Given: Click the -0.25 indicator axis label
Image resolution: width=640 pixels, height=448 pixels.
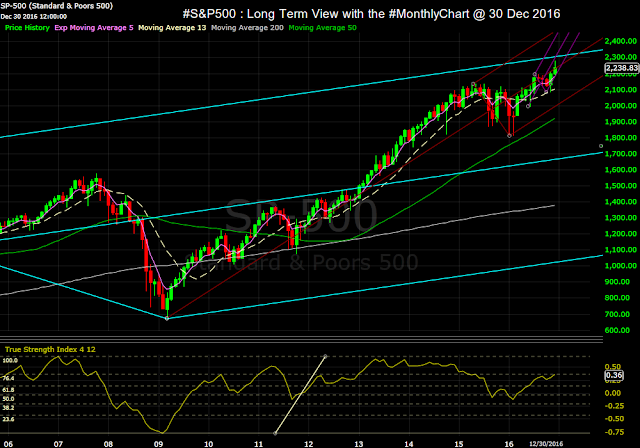Looking at the screenshot, I should coord(614,406).
